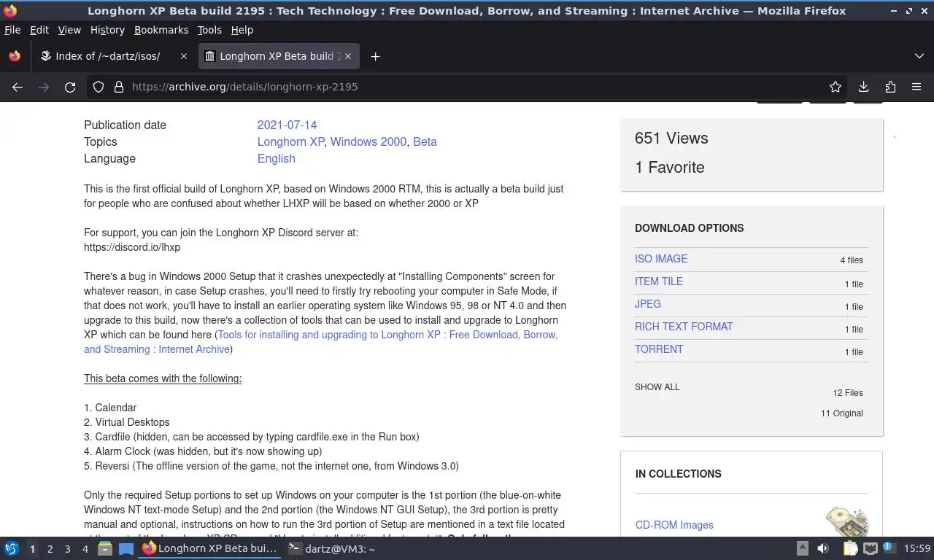
Task: Open the History menu
Action: tap(107, 30)
